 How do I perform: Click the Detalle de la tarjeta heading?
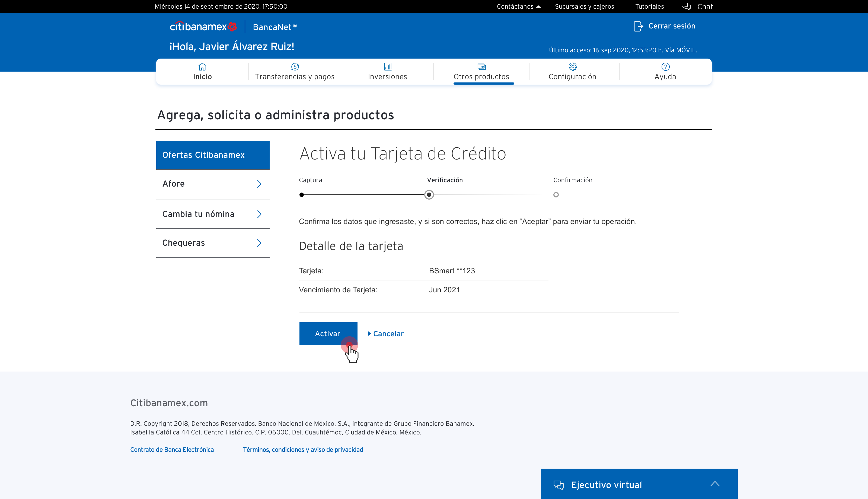[350, 246]
